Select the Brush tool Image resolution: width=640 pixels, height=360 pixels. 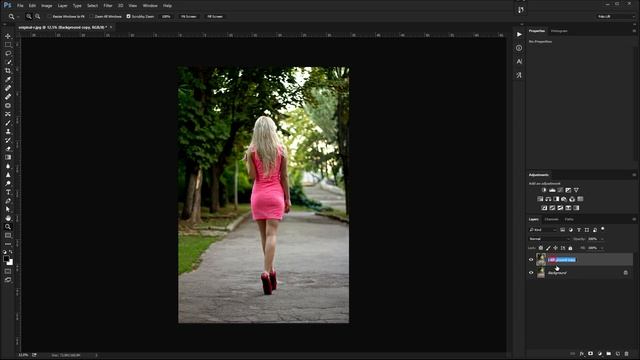(x=8, y=122)
